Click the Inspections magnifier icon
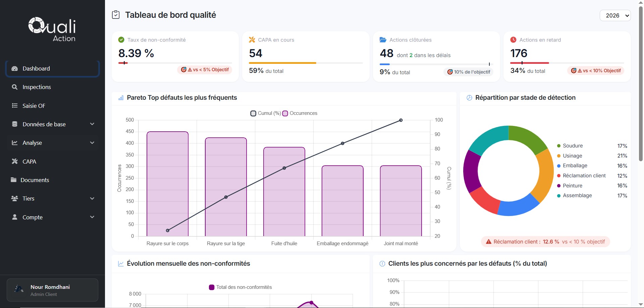 14,87
